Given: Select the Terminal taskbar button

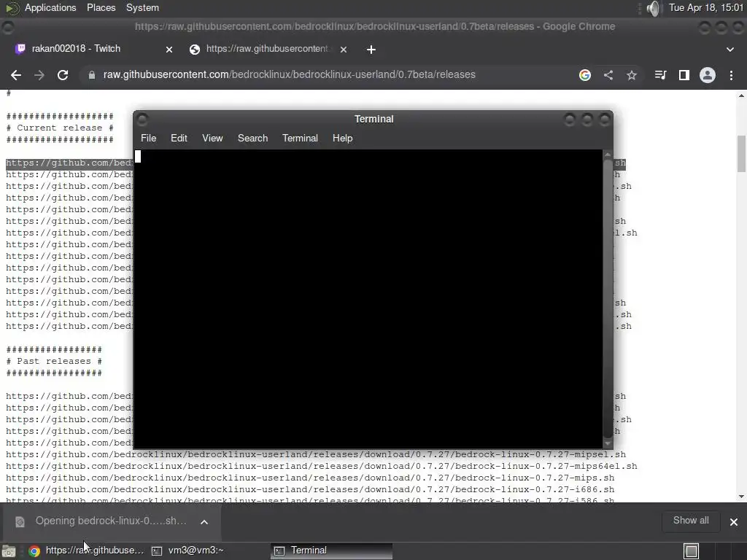Looking at the screenshot, I should (x=332, y=551).
